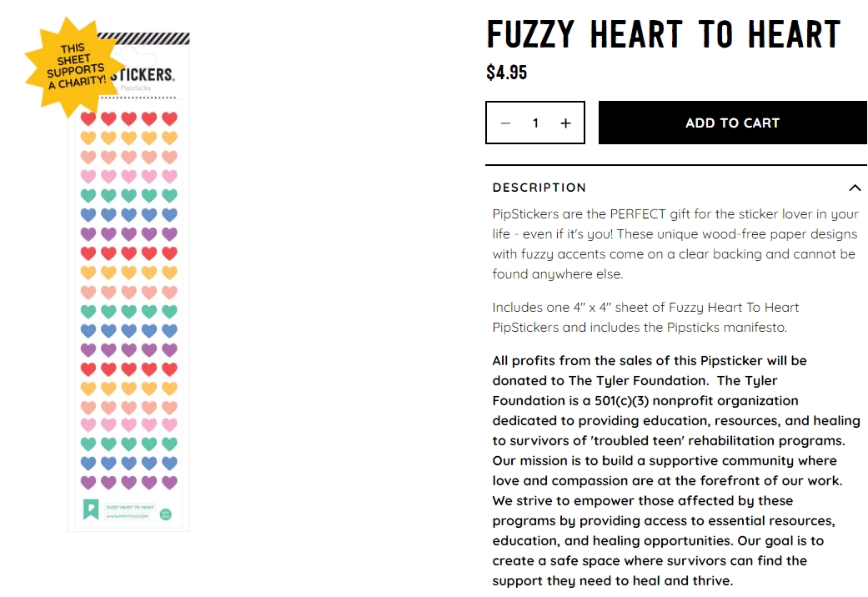Click the striped hang tab atop package
This screenshot has height=597, width=868.
pos(143,38)
